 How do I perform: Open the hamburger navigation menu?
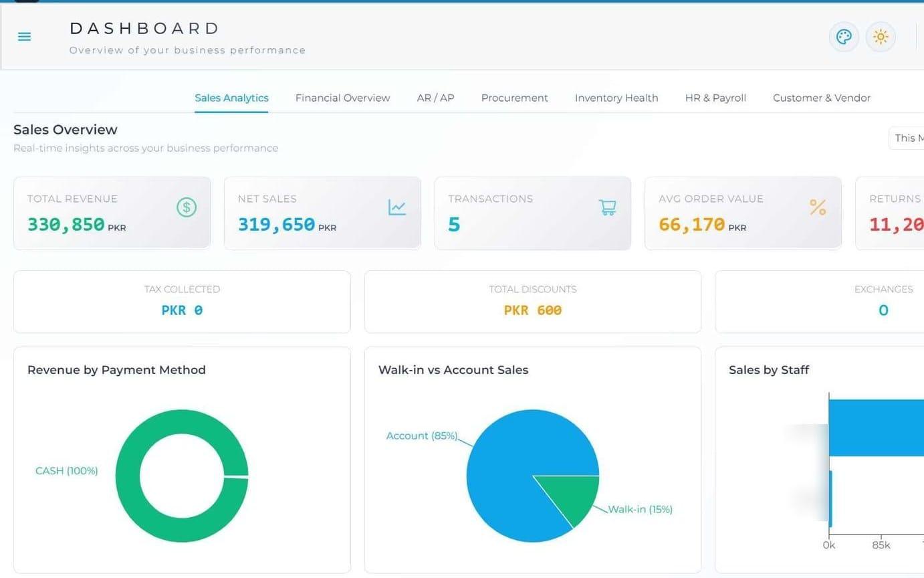click(x=24, y=37)
